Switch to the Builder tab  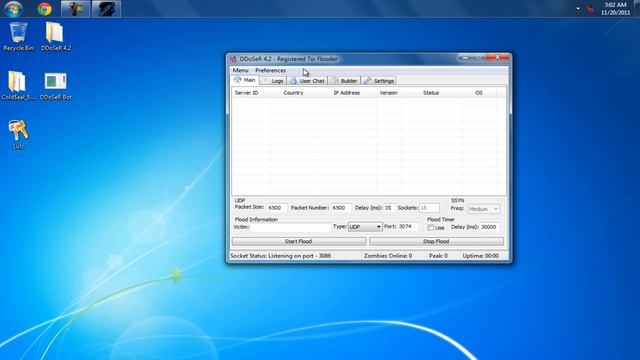[x=344, y=81]
